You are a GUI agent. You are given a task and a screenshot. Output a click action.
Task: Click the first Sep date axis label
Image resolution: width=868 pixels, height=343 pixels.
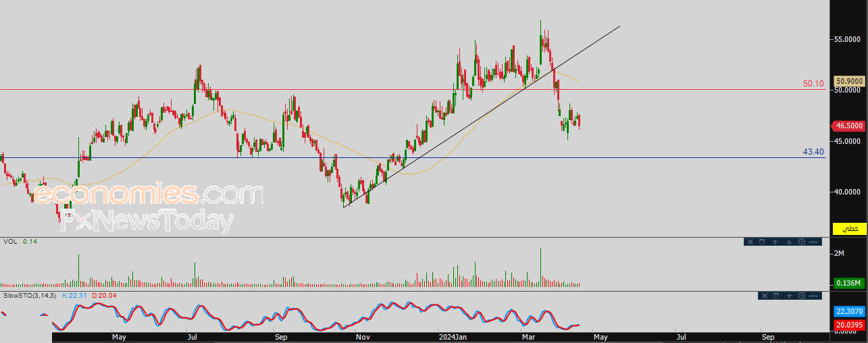(282, 336)
